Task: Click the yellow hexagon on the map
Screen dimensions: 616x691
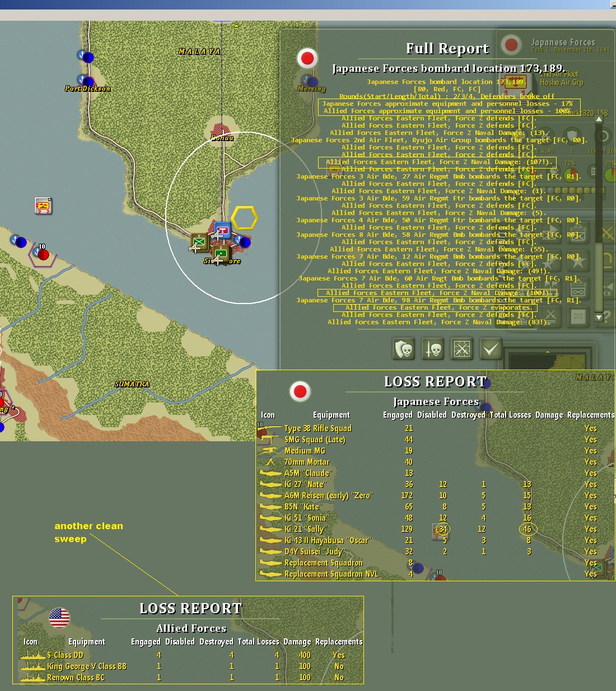Action: pos(244,218)
